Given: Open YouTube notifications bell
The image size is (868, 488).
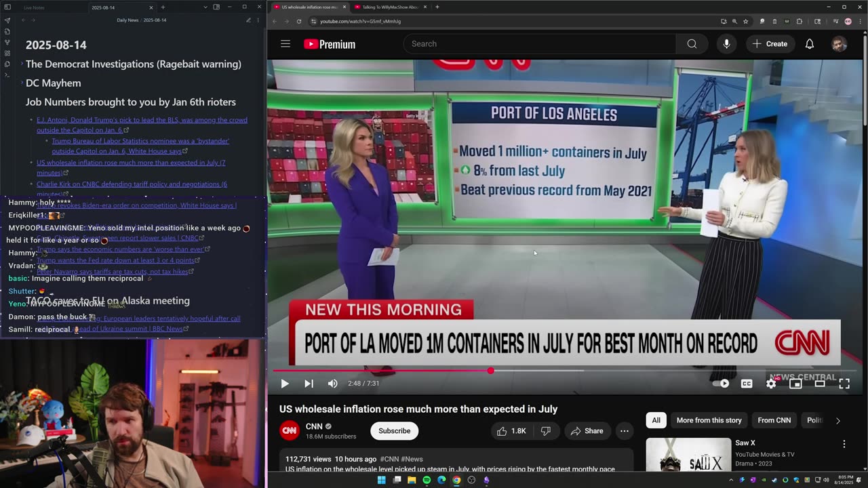Looking at the screenshot, I should tap(810, 44).
